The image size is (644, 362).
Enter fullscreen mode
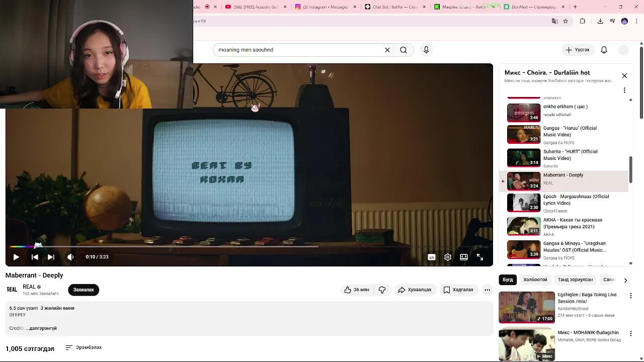[x=480, y=257]
